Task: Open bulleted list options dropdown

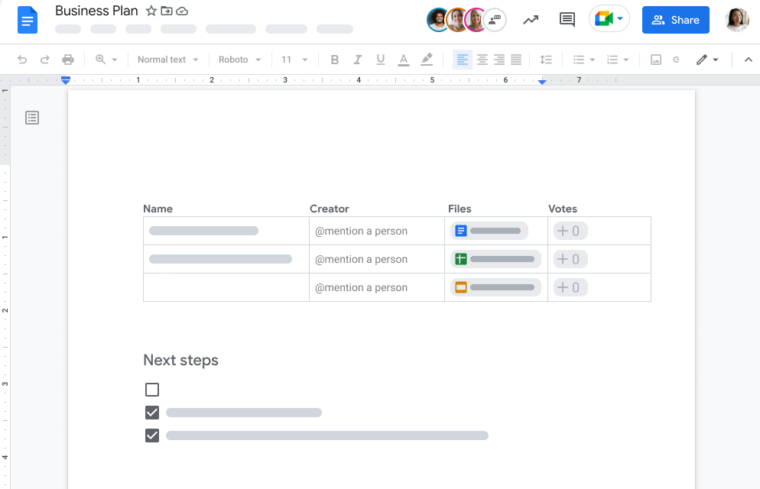Action: [x=584, y=60]
